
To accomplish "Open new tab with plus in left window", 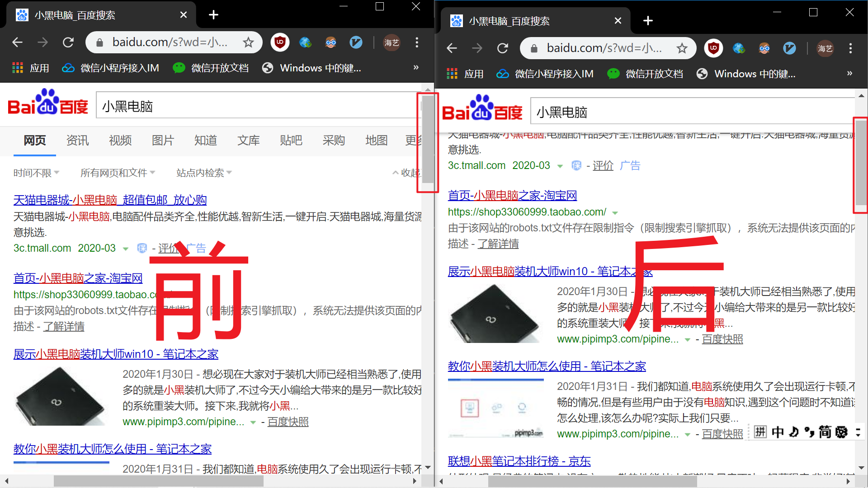I will pos(213,15).
